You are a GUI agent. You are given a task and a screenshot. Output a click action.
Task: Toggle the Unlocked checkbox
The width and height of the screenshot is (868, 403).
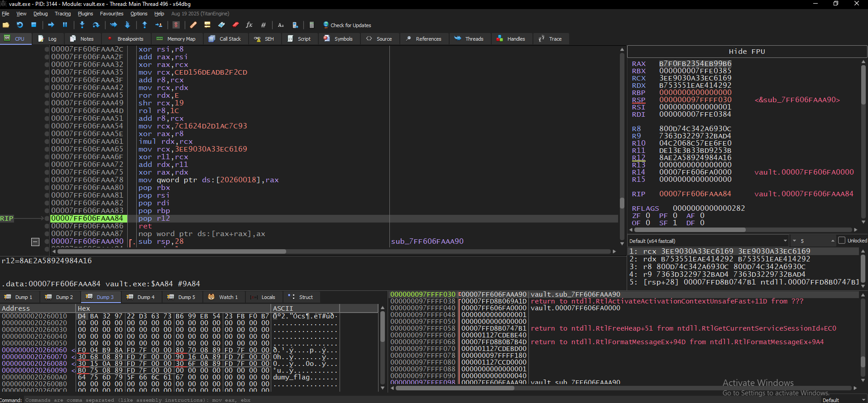coord(842,240)
